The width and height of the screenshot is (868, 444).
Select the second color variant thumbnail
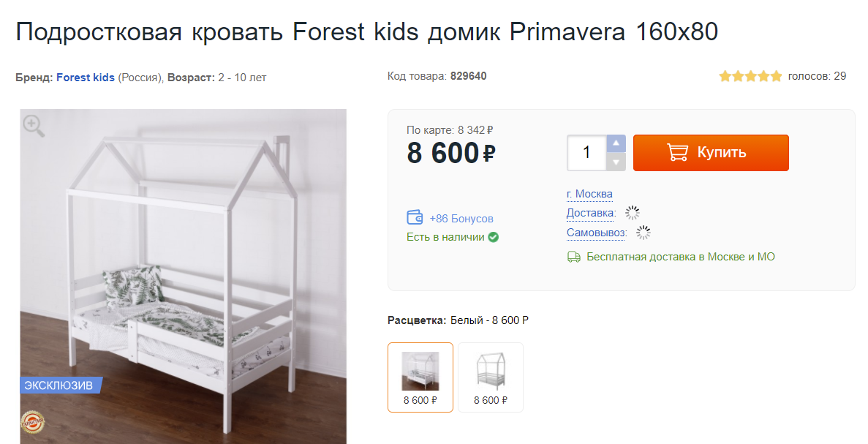[491, 377]
